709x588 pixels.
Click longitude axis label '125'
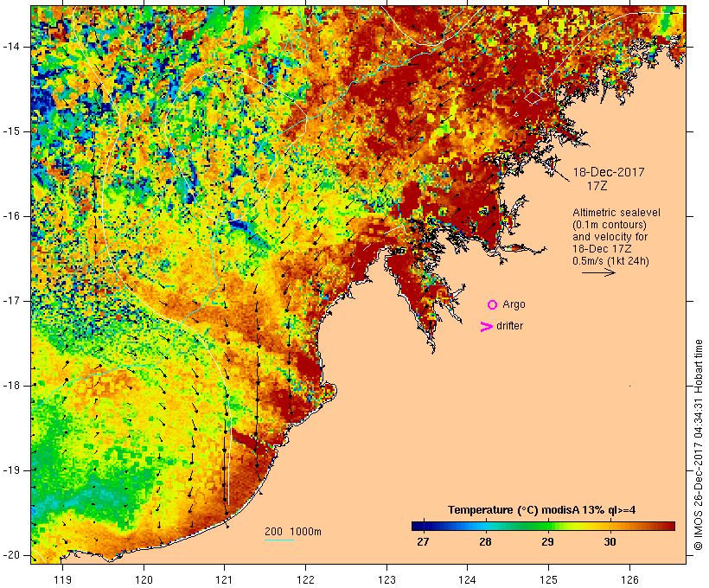click(548, 580)
